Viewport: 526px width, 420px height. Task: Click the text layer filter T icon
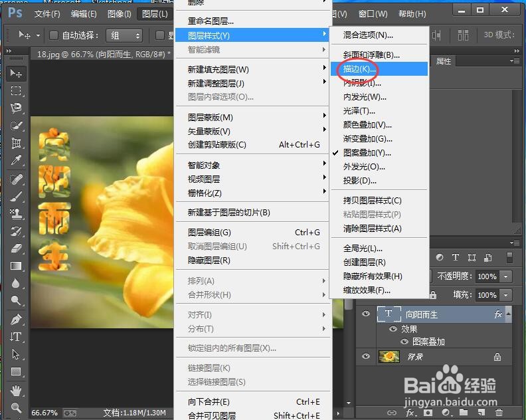coord(455,257)
